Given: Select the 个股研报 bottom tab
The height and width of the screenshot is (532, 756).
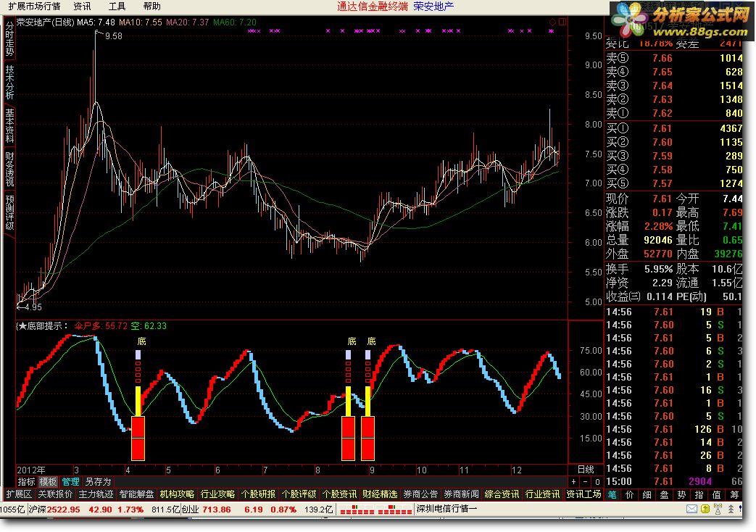Looking at the screenshot, I should (x=258, y=494).
